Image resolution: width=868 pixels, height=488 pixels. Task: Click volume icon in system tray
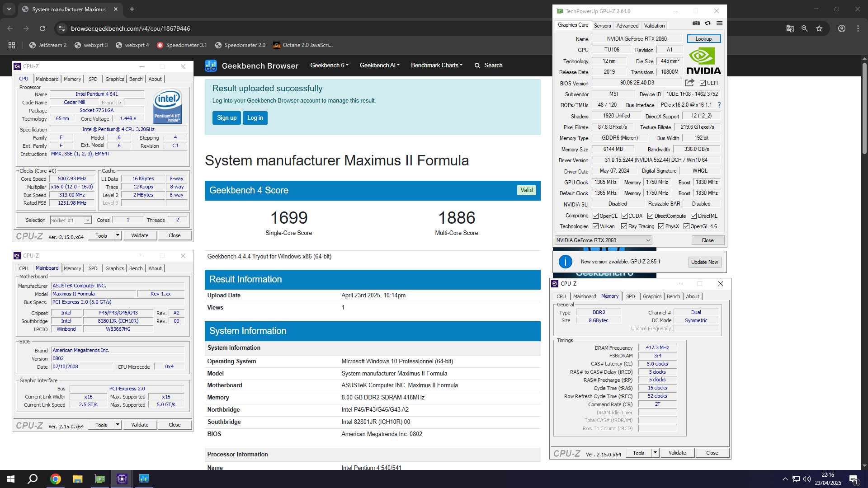pos(807,479)
